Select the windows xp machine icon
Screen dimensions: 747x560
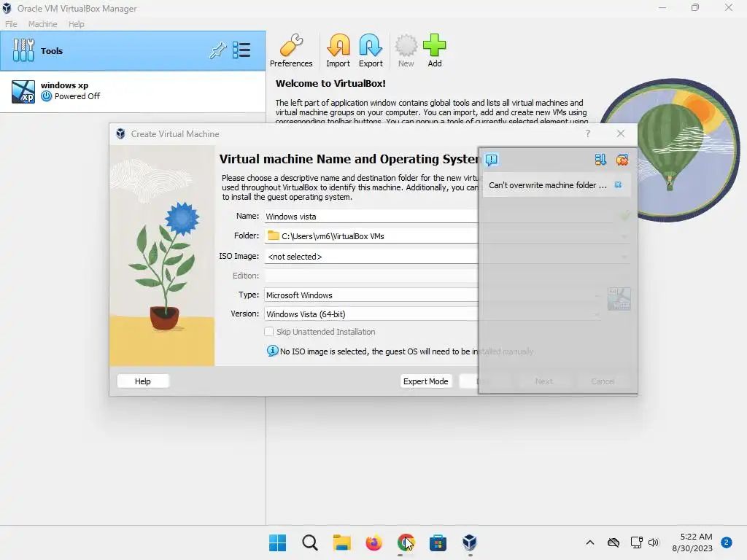coord(23,91)
